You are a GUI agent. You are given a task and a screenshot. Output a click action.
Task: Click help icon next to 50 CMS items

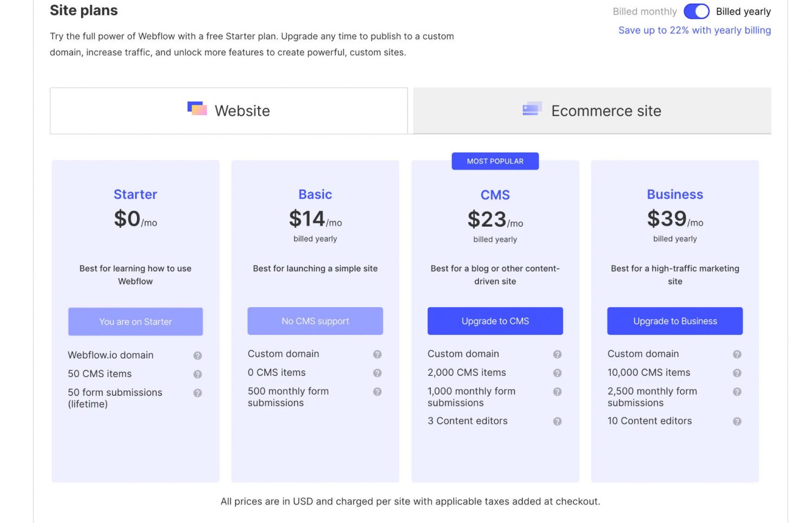pyautogui.click(x=198, y=374)
